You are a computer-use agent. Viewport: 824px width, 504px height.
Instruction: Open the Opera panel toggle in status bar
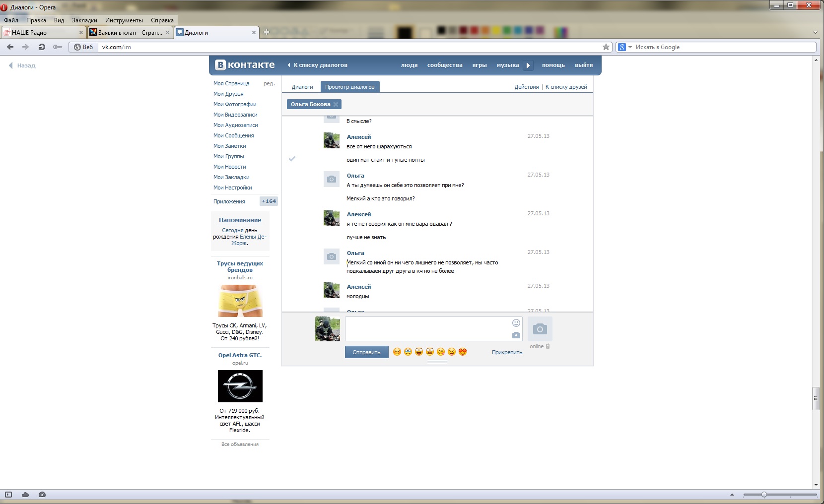pyautogui.click(x=8, y=495)
